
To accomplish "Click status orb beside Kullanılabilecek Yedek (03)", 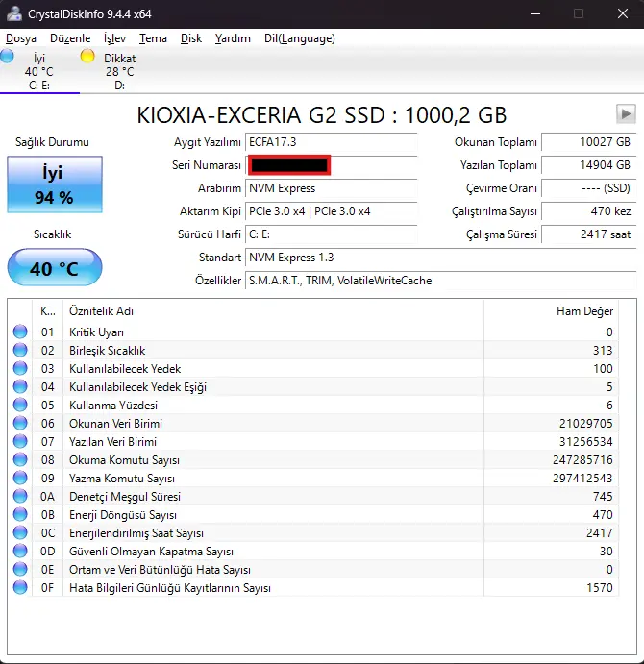I will [20, 368].
